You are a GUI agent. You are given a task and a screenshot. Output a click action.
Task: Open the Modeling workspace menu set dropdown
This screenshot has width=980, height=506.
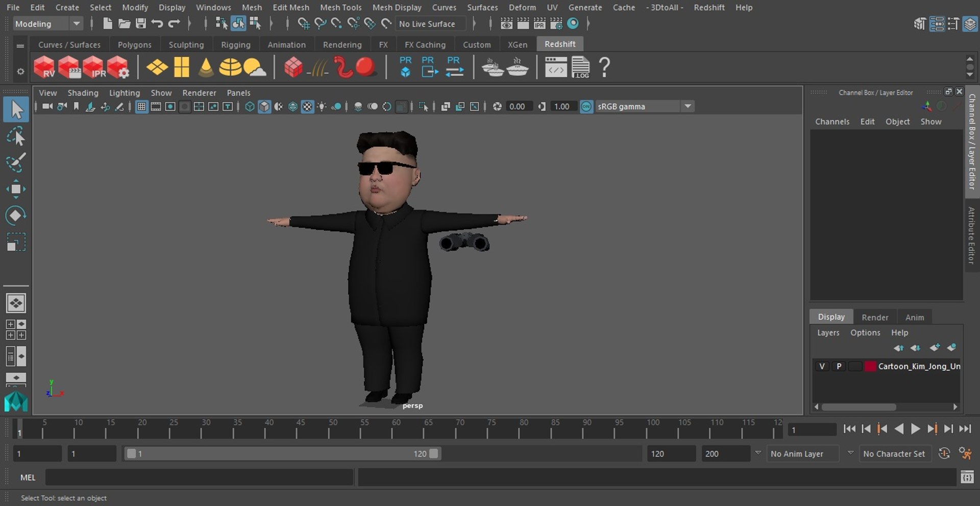47,23
